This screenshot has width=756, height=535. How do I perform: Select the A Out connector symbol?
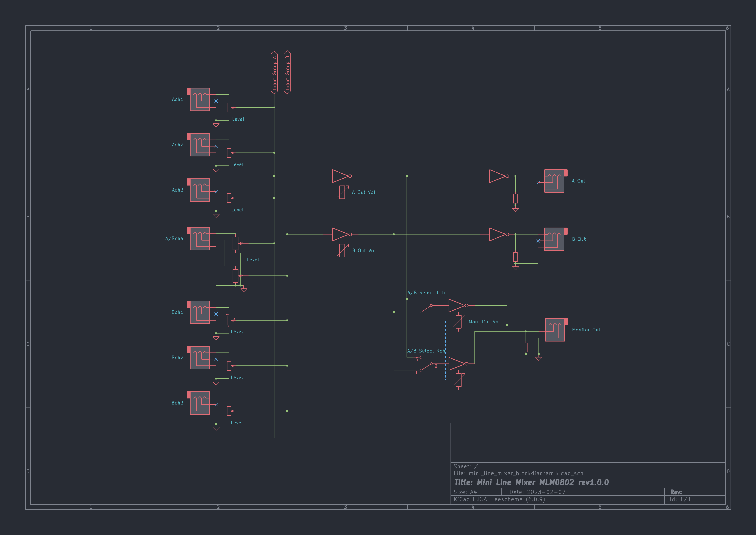(x=554, y=181)
